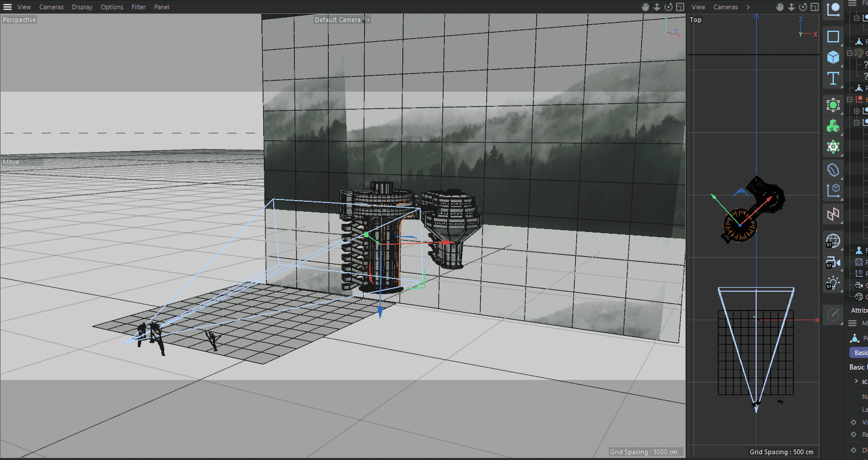This screenshot has width=868, height=460.
Task: Click the Perspective view label
Action: [19, 20]
